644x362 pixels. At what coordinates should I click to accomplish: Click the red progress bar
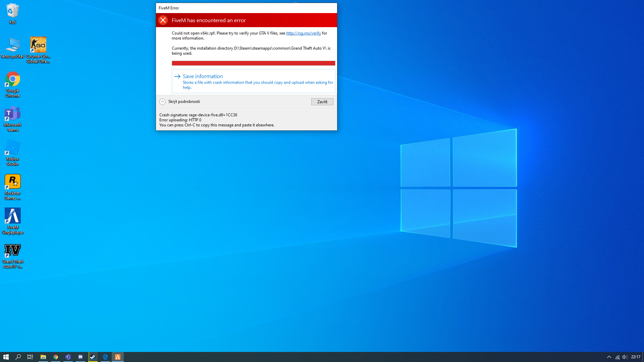pyautogui.click(x=253, y=63)
